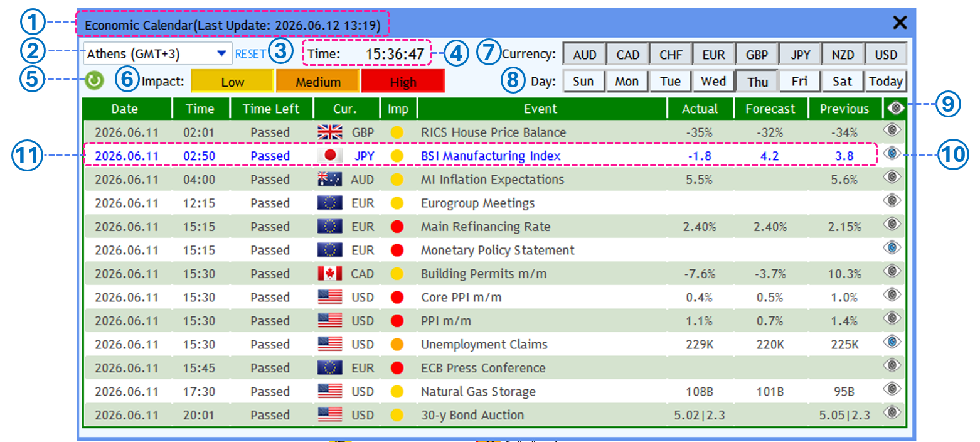Click the EU flag in Eurogroup Meetings row
The height and width of the screenshot is (442, 980).
coord(330,203)
